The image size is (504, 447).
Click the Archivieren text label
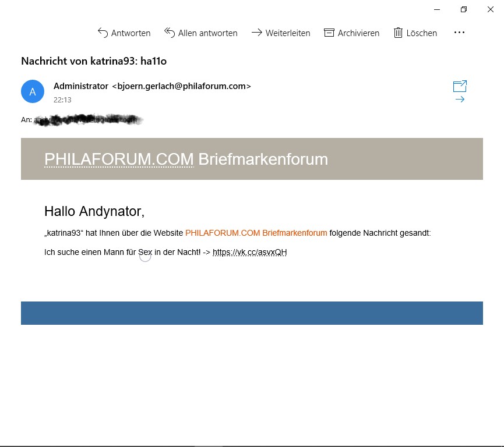click(x=358, y=33)
